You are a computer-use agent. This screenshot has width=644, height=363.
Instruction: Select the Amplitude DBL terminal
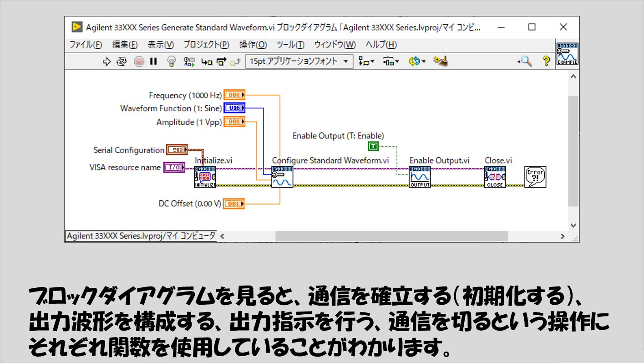point(234,122)
